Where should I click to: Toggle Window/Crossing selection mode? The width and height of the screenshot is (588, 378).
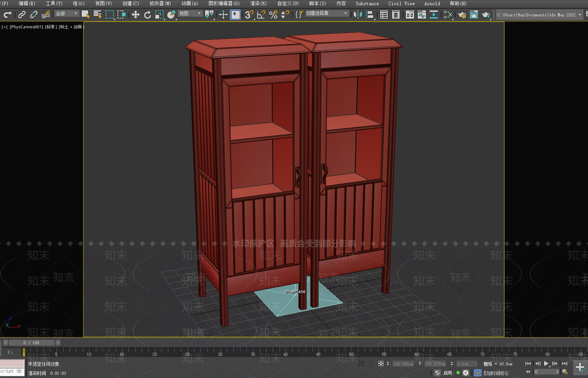tap(121, 15)
